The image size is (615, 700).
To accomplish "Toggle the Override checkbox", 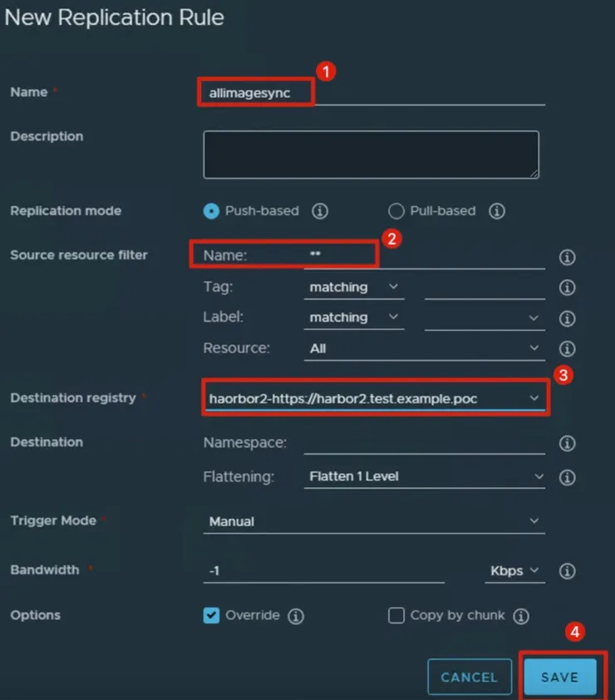I will [211, 615].
